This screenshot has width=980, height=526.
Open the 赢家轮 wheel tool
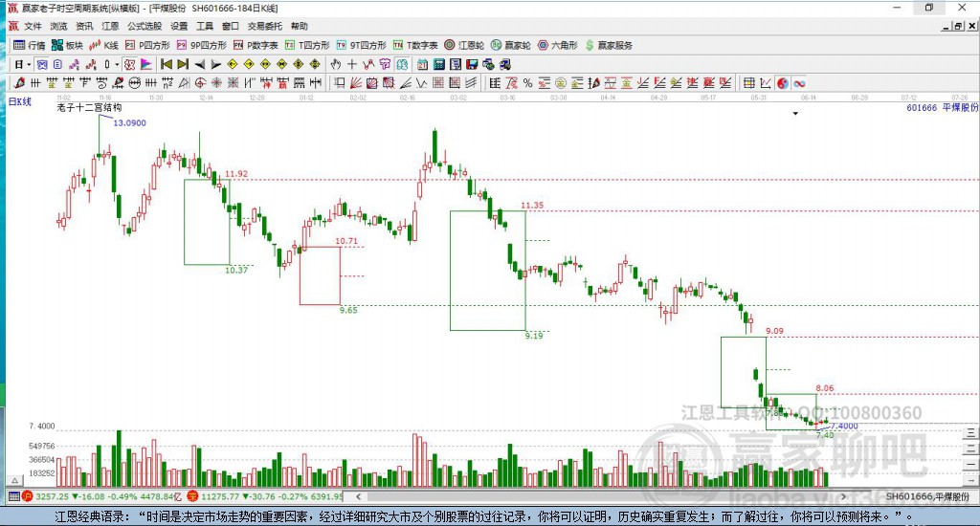pyautogui.click(x=511, y=45)
